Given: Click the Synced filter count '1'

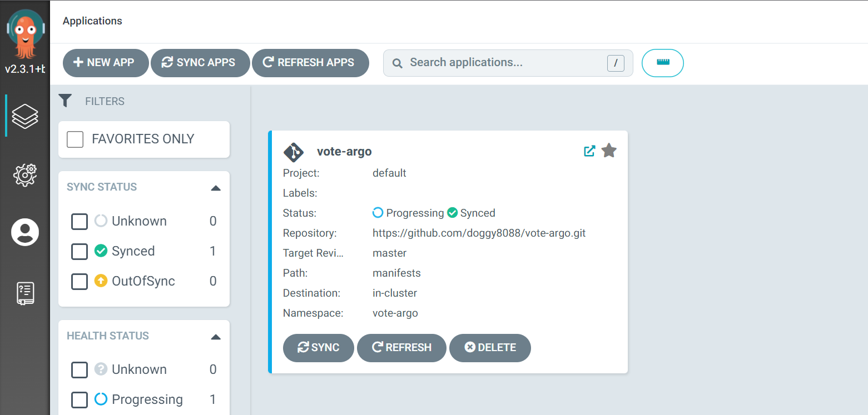Looking at the screenshot, I should pos(212,251).
